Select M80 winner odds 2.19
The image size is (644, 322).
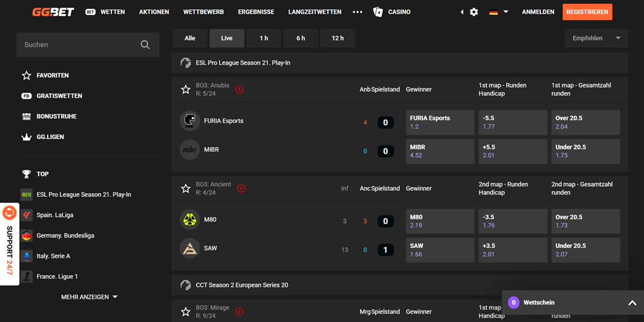point(440,222)
